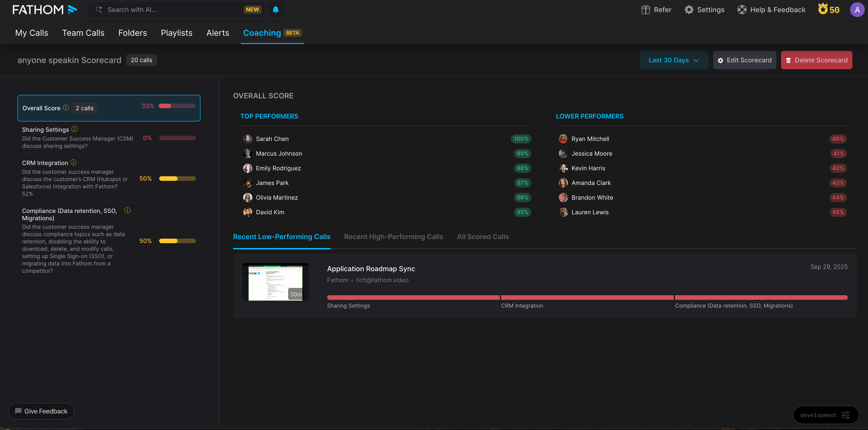Viewport: 868px width, 430px height.
Task: Open the All Scored Calls tab
Action: point(483,237)
